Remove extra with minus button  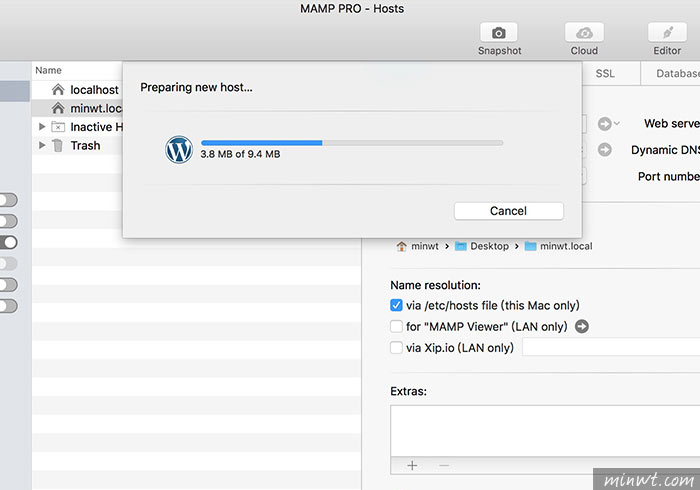[x=444, y=466]
